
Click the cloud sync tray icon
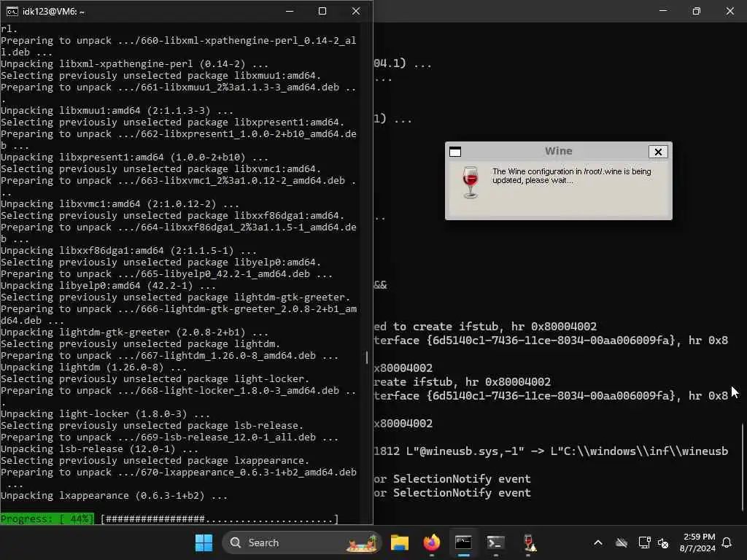click(622, 542)
